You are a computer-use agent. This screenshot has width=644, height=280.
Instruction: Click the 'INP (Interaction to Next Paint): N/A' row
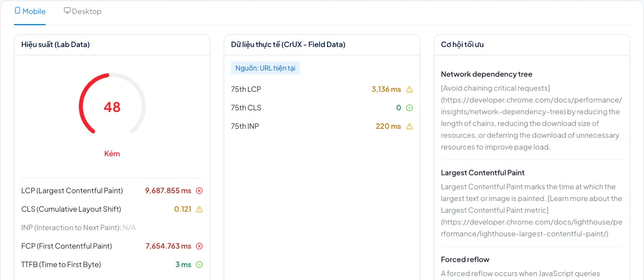[78, 228]
